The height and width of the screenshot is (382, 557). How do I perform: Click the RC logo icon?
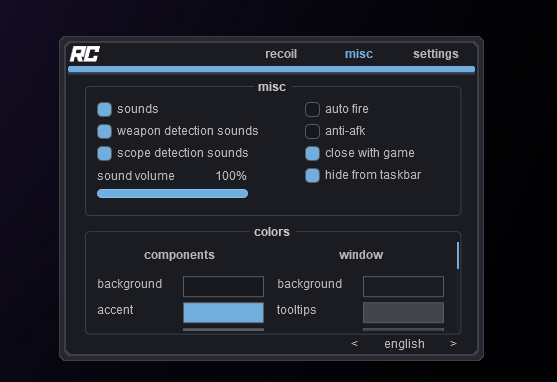click(85, 54)
